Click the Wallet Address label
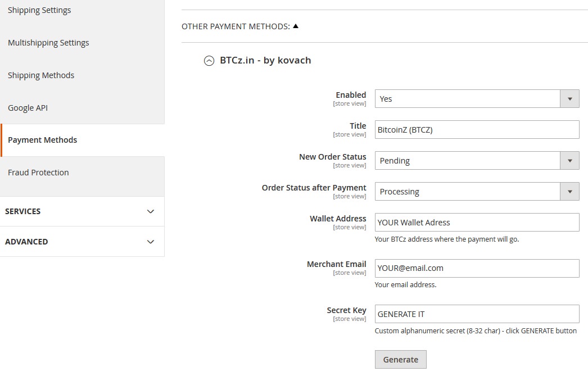 point(338,219)
